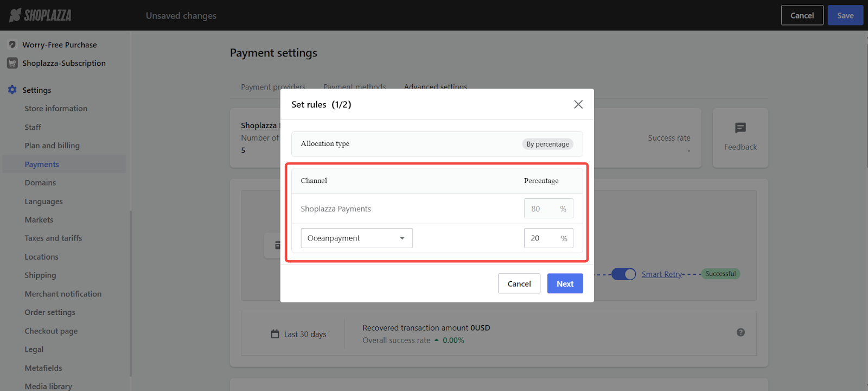The width and height of the screenshot is (868, 391).
Task: Open Domains settings
Action: pos(40,182)
